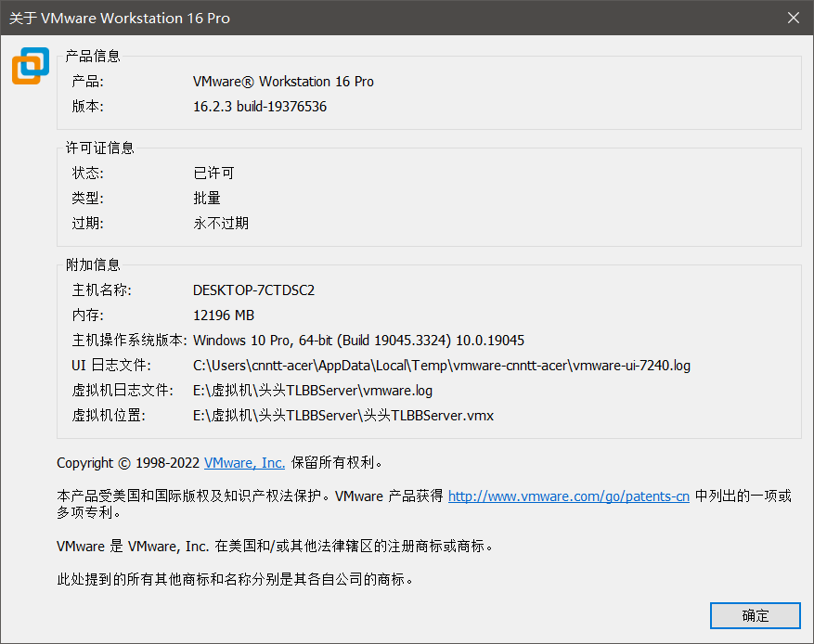Click the expiration value 永不过期

221,223
